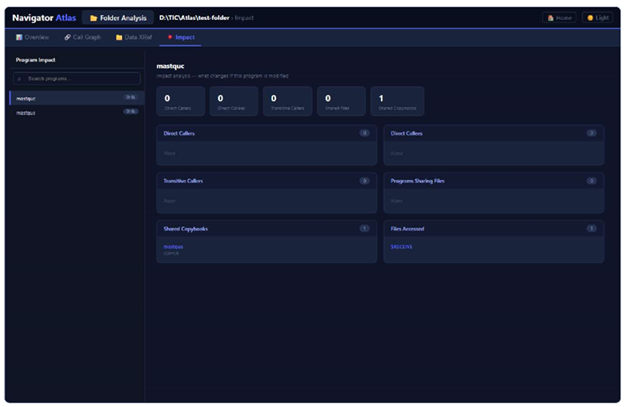Open the Overview tab
This screenshot has height=407, width=628.
click(x=32, y=37)
